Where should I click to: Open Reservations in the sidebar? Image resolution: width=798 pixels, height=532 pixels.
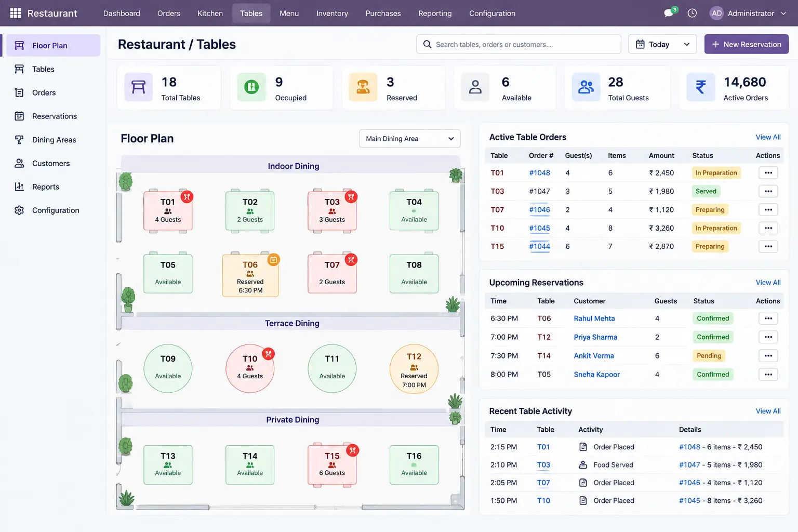(x=54, y=116)
